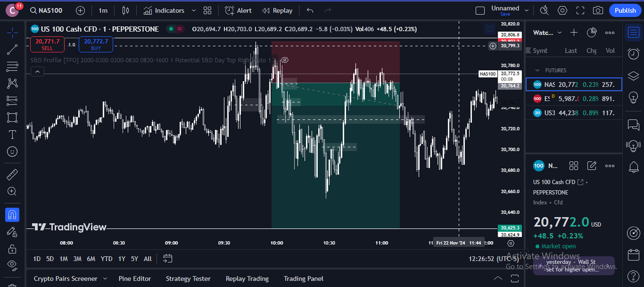Open Fibonacci/Gann tools group

(x=12, y=67)
